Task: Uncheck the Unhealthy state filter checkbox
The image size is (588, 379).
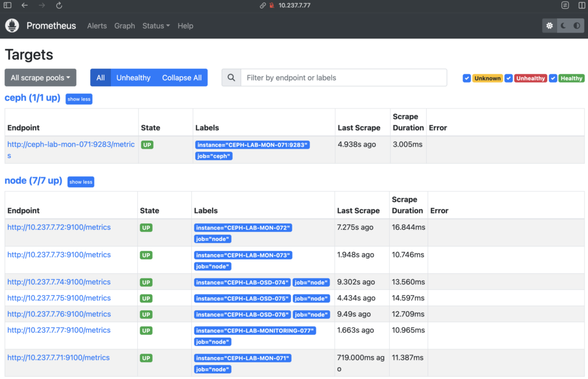Action: tap(509, 78)
